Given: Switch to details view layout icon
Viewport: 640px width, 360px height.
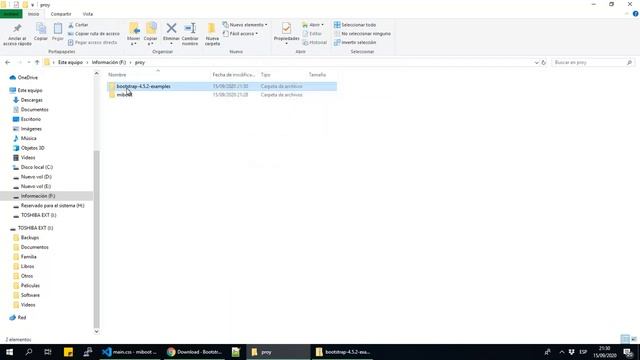Looking at the screenshot, I should (625, 339).
